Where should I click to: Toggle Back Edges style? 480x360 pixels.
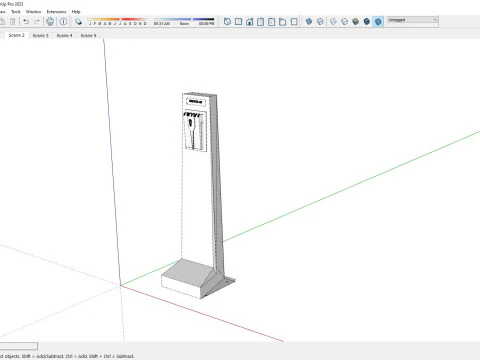[320, 22]
